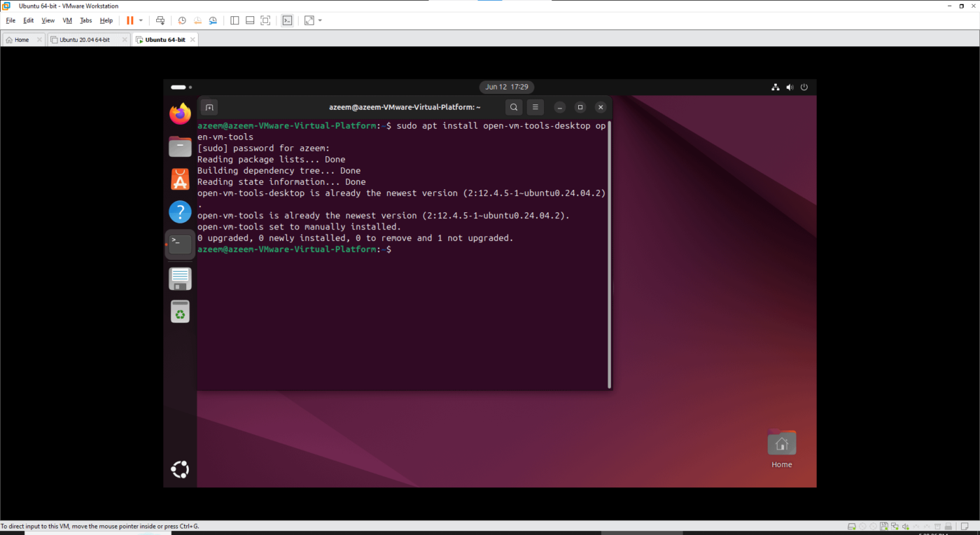The image size is (980, 535).
Task: Click the 'Building dependency tree... Done' line
Action: coord(279,171)
